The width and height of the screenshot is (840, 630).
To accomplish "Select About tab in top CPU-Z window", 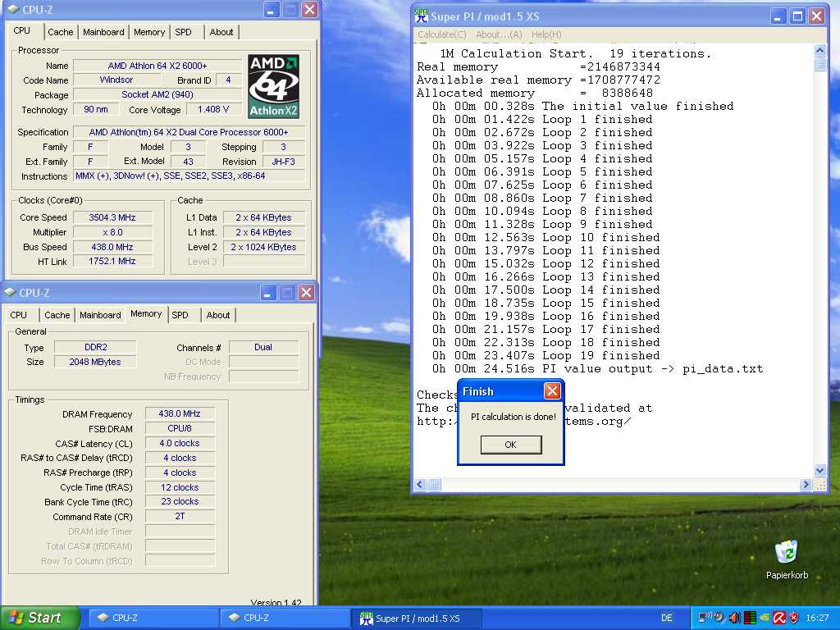I will [x=221, y=32].
